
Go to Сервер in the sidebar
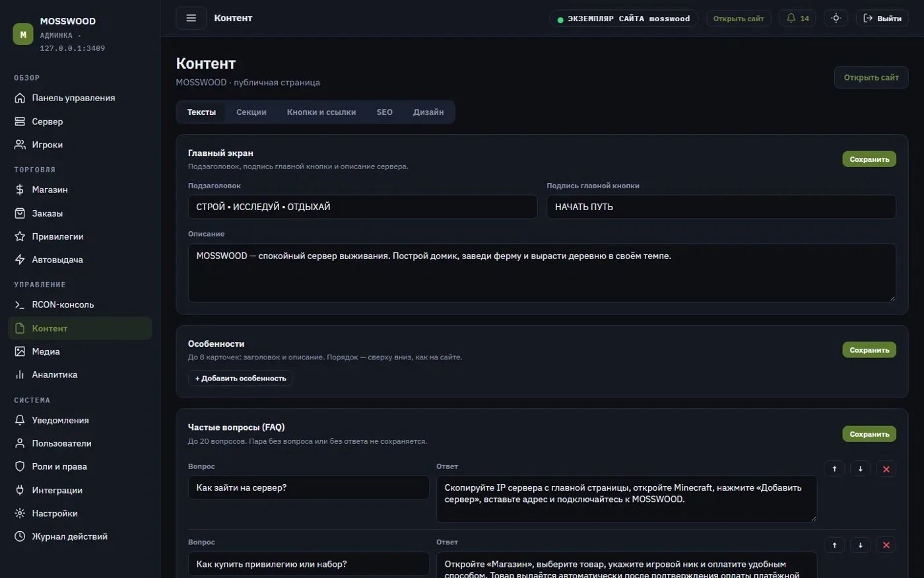click(80, 122)
